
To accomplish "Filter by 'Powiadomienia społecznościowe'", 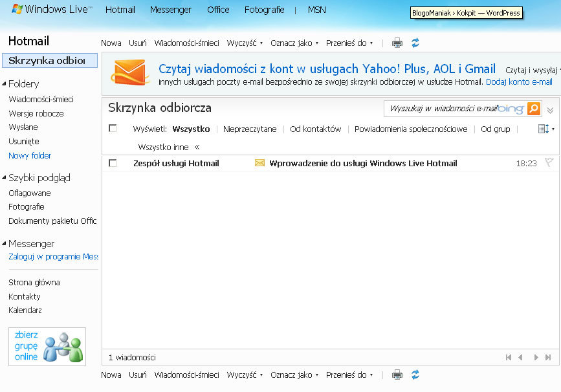I will (x=411, y=129).
